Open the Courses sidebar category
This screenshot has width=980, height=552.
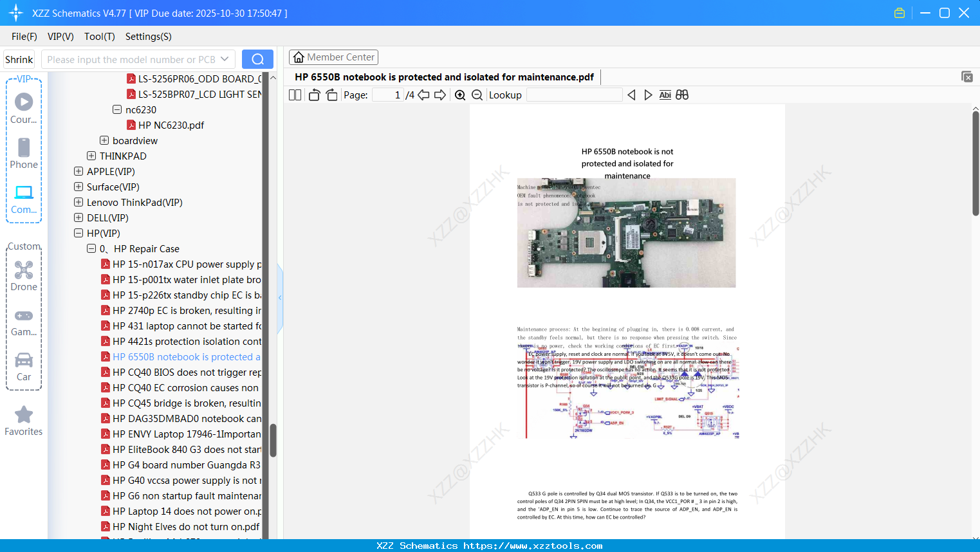pos(24,108)
